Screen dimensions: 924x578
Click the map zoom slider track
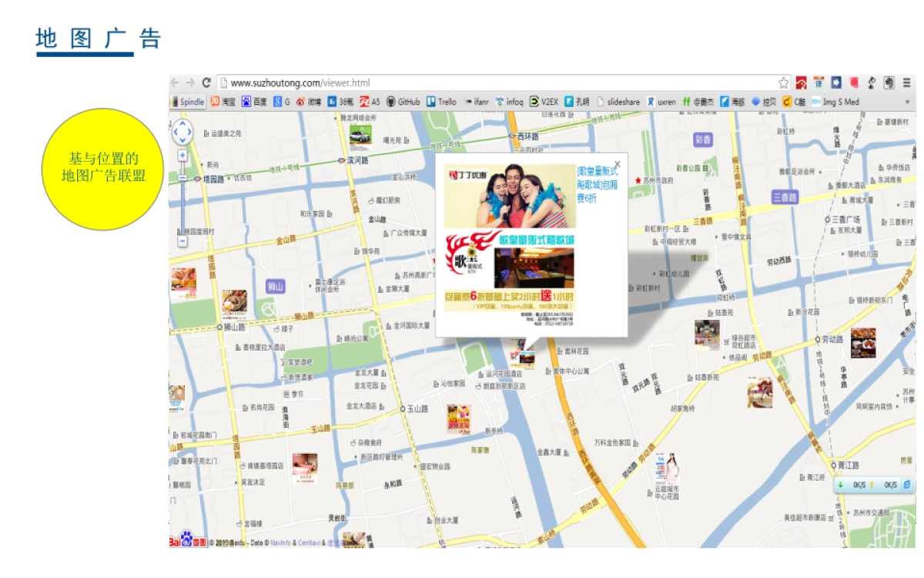tap(182, 208)
